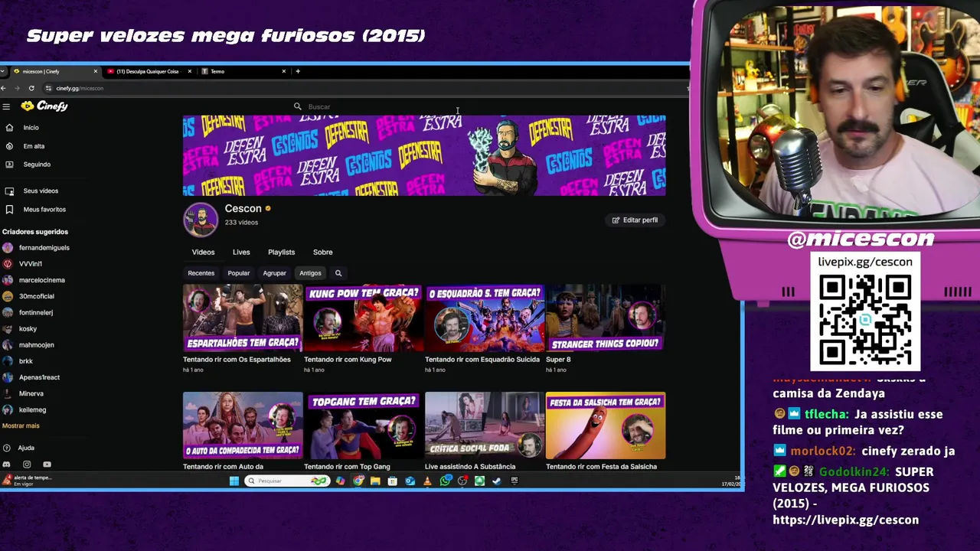
Task: Click the Editar perfil button
Action: coord(635,220)
